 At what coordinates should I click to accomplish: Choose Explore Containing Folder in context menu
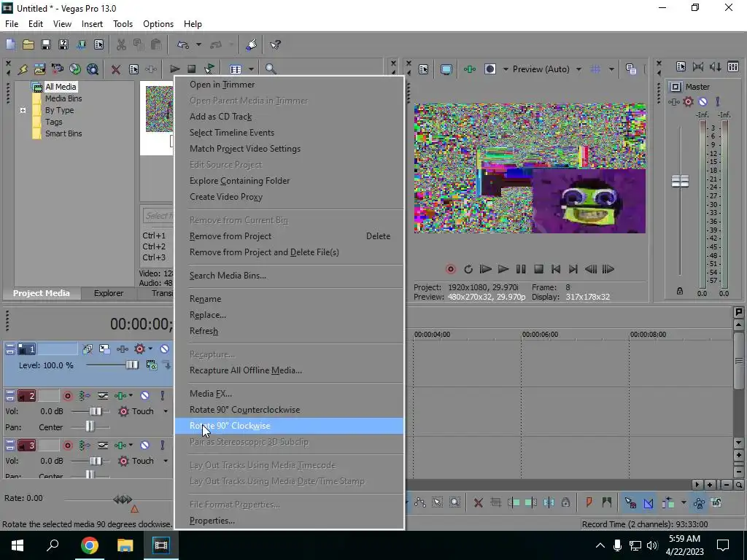289,181
